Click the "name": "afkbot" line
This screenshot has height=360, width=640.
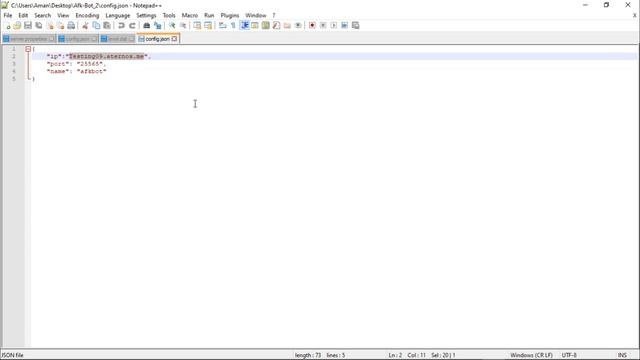pos(76,71)
